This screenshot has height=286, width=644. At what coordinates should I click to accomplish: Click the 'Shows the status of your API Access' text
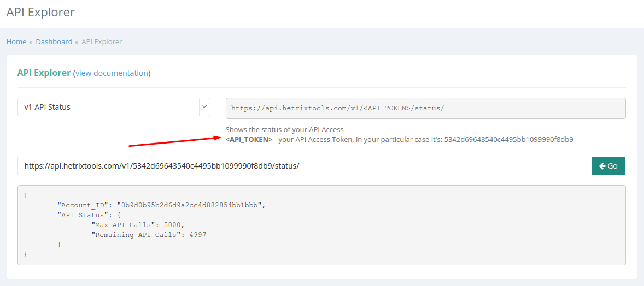pos(284,130)
